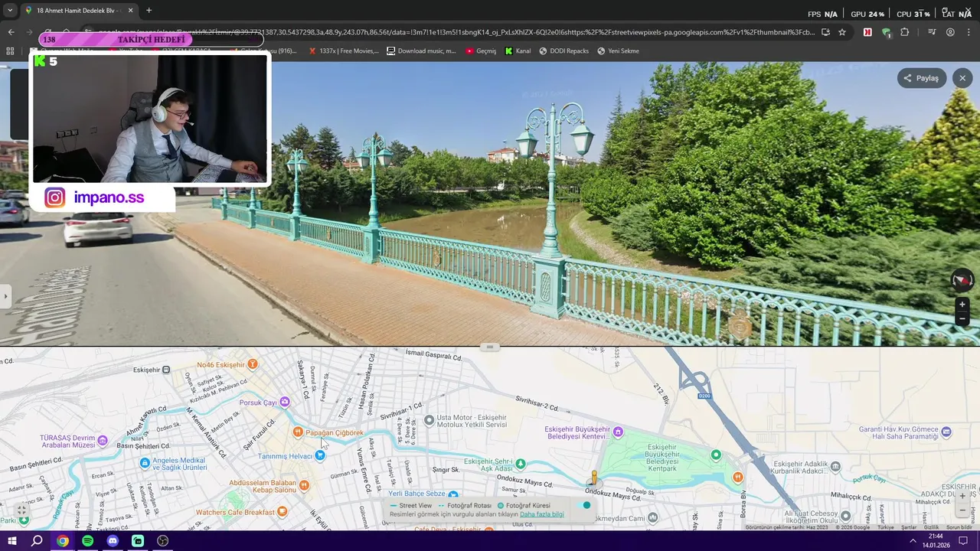
Task: Click the Sorun bildir link
Action: click(x=959, y=527)
